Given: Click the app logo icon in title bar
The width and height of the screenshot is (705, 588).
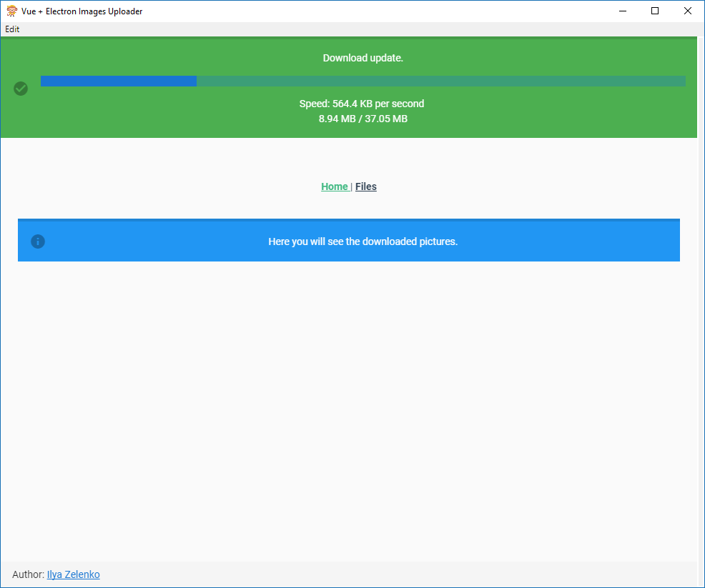Looking at the screenshot, I should pyautogui.click(x=11, y=11).
